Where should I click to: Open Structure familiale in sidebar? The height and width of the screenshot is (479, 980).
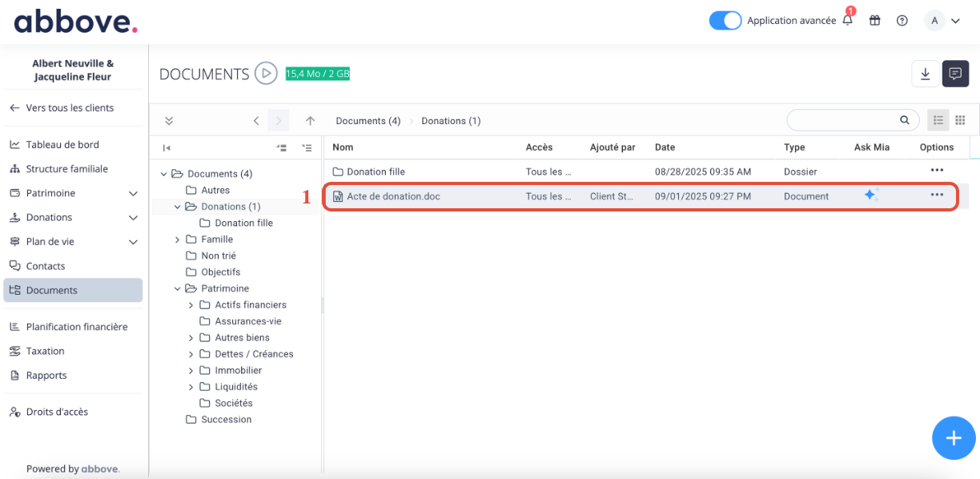pos(66,169)
